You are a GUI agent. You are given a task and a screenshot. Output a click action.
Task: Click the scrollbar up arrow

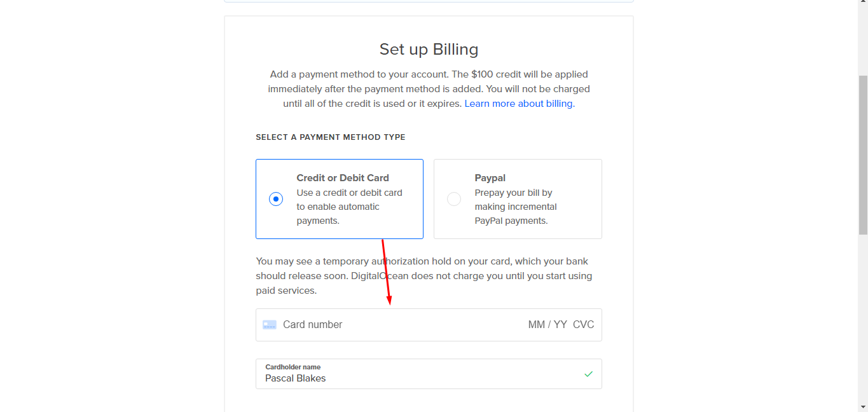pos(863,5)
